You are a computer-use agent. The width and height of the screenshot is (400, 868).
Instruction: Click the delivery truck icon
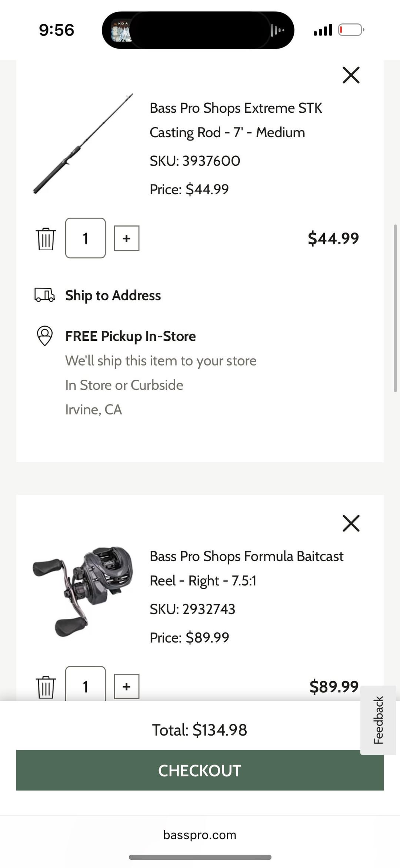tap(44, 295)
